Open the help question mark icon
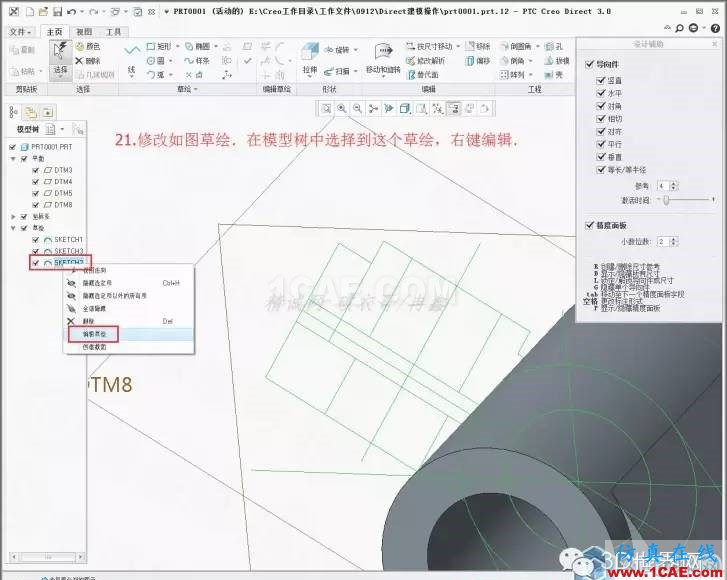 (715, 28)
